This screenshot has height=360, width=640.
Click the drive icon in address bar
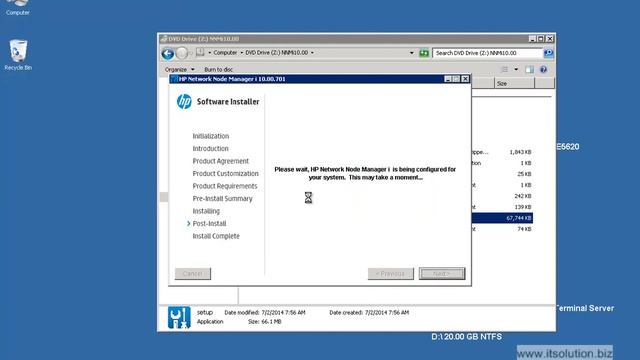click(200, 53)
